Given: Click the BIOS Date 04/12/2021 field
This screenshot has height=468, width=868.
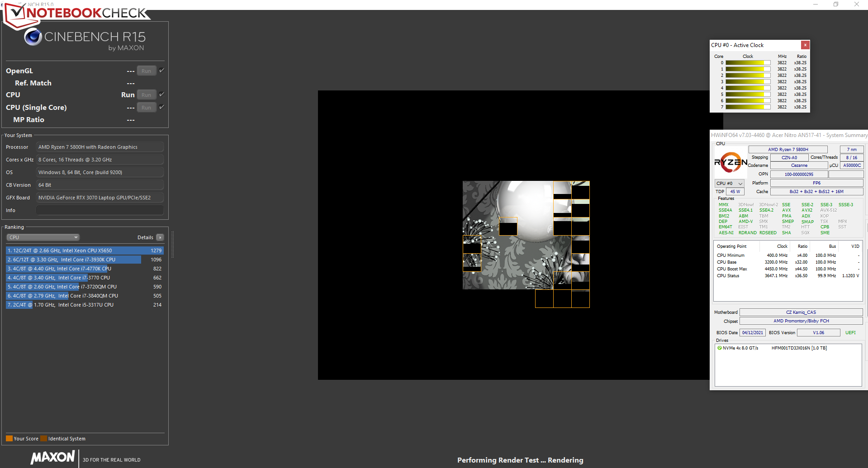Looking at the screenshot, I should (x=752, y=333).
